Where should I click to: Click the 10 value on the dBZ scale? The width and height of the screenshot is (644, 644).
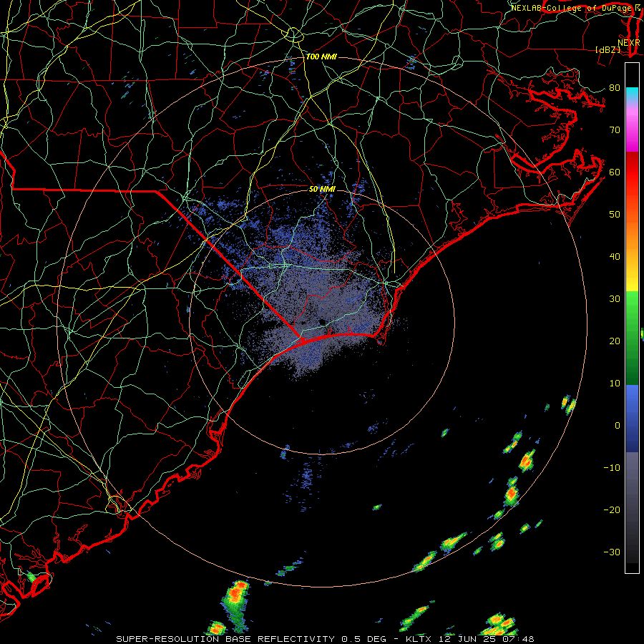(x=615, y=384)
